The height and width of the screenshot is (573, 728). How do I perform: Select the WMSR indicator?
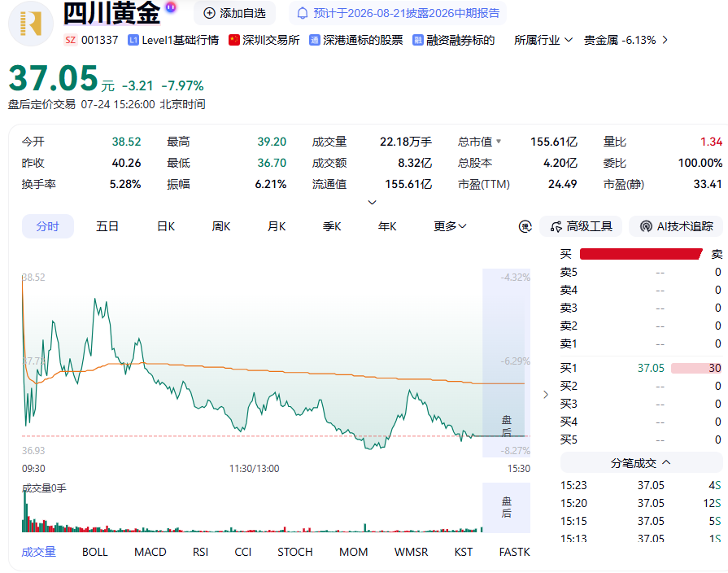pyautogui.click(x=411, y=552)
